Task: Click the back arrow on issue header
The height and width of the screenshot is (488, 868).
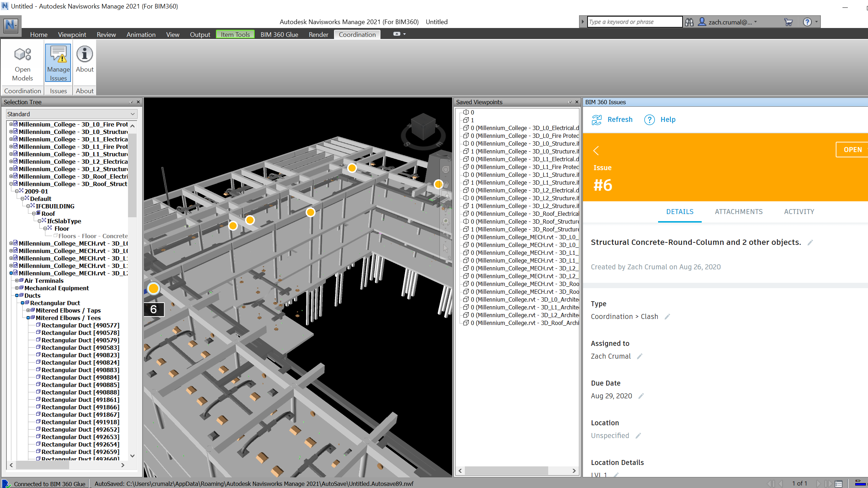Action: point(596,151)
